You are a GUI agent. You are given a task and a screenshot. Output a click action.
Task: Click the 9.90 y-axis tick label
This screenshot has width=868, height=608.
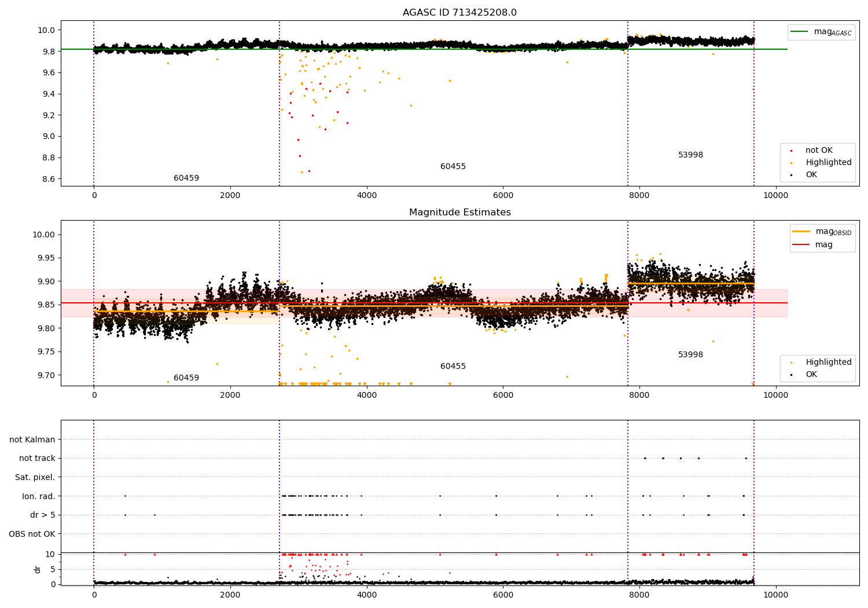(46, 281)
